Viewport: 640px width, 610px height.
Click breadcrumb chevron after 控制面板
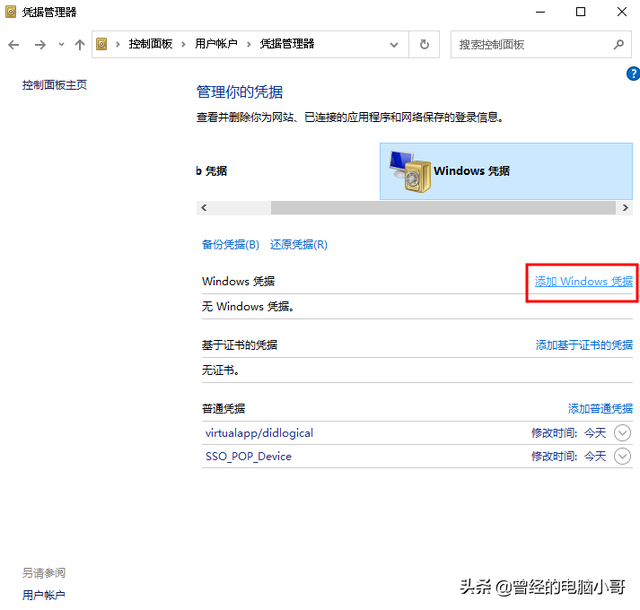click(x=183, y=44)
